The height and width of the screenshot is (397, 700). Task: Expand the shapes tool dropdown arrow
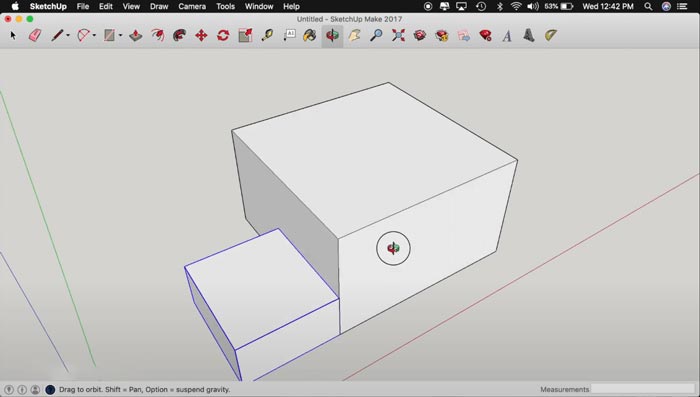coord(121,35)
